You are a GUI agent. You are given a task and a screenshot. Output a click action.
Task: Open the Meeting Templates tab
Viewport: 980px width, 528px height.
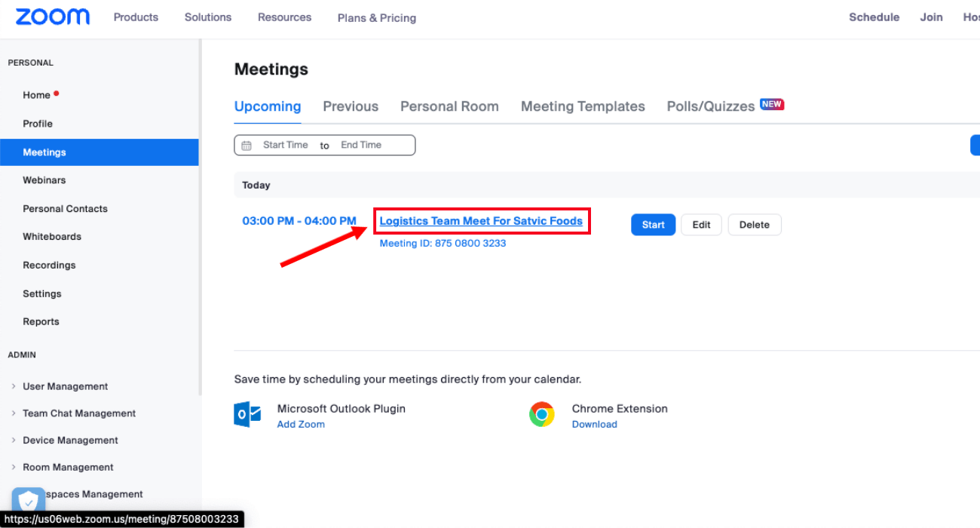pos(583,106)
